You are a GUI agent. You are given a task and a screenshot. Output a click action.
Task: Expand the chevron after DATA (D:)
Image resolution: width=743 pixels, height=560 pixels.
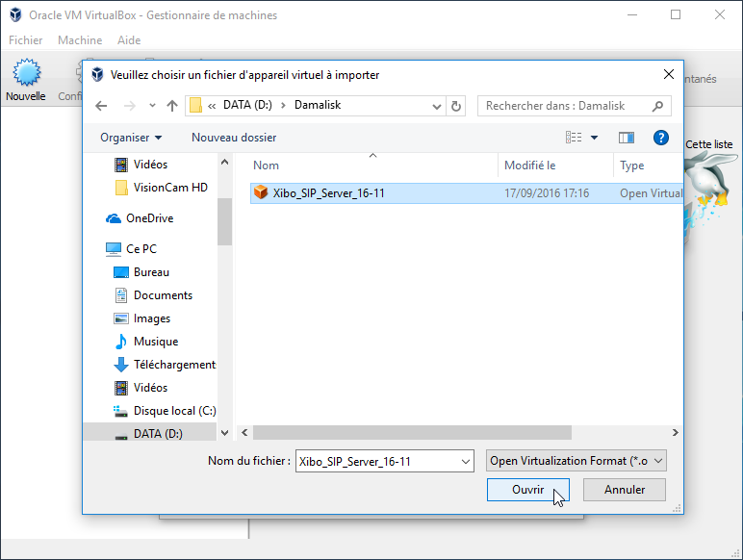coord(283,105)
